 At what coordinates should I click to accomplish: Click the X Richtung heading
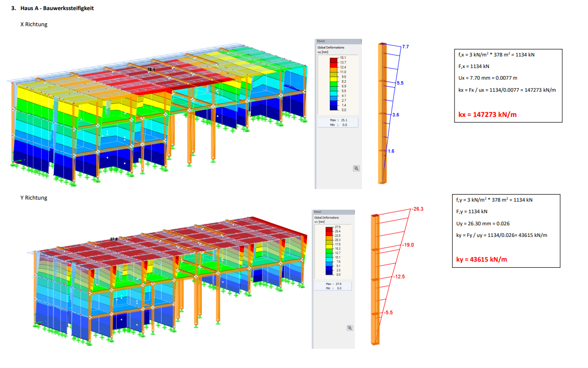(x=34, y=24)
